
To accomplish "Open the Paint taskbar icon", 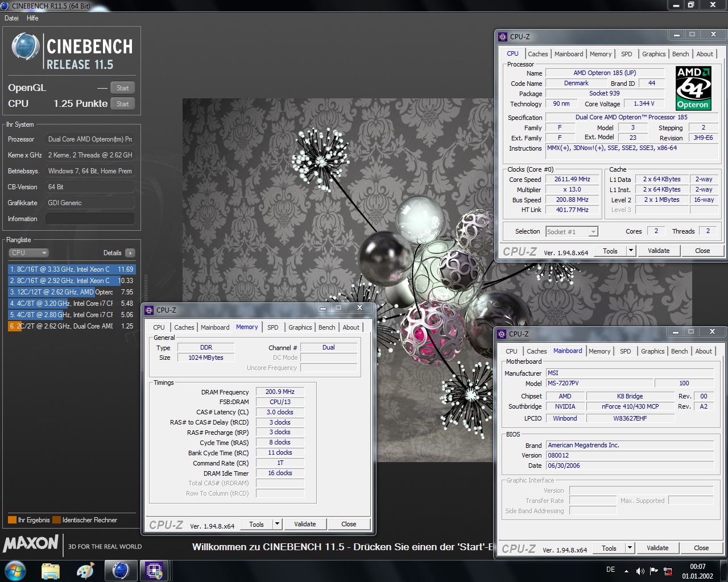I will (x=85, y=571).
